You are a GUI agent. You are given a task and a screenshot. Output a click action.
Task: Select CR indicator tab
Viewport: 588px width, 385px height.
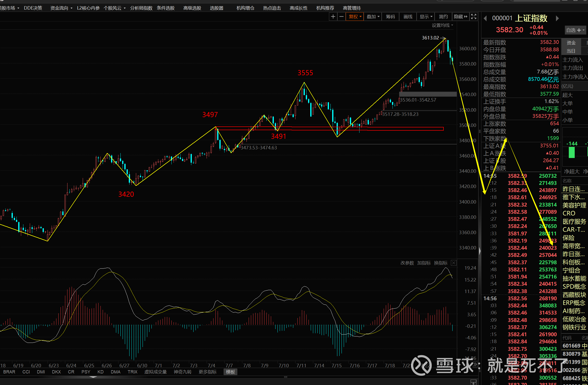(71, 372)
